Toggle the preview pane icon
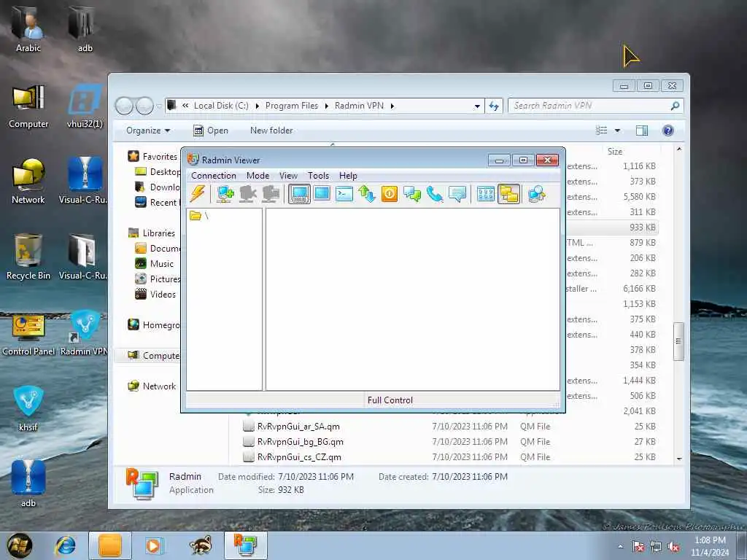Image resolution: width=747 pixels, height=560 pixels. click(x=642, y=131)
